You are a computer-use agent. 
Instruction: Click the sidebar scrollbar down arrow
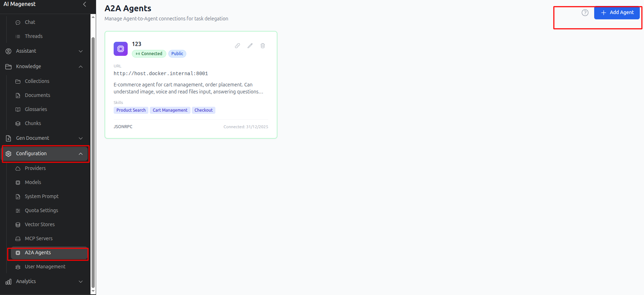tap(93, 291)
